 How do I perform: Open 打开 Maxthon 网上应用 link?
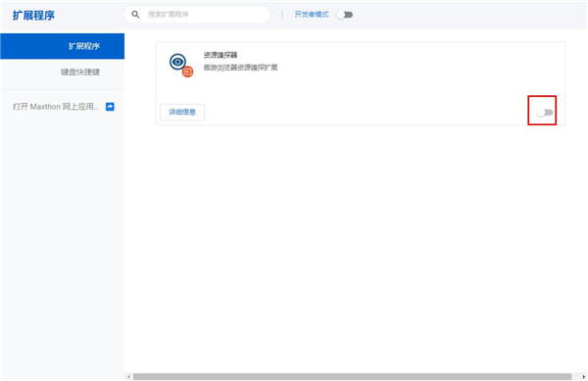tap(56, 107)
